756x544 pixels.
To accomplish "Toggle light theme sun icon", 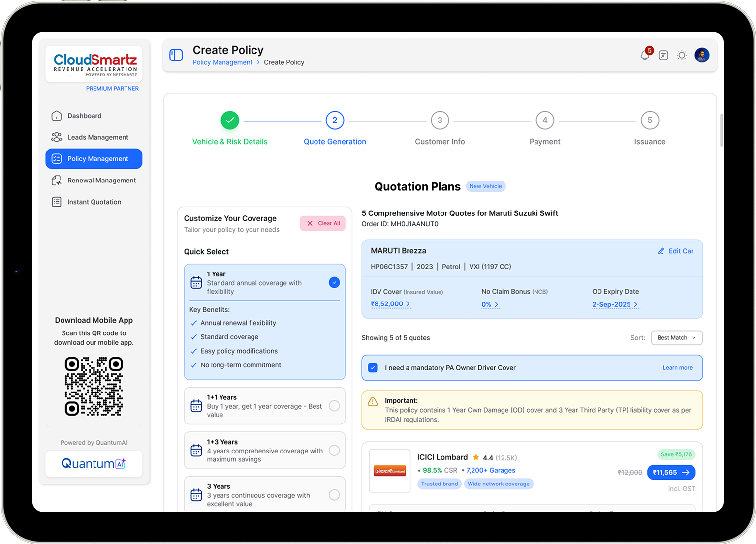I will coord(682,55).
